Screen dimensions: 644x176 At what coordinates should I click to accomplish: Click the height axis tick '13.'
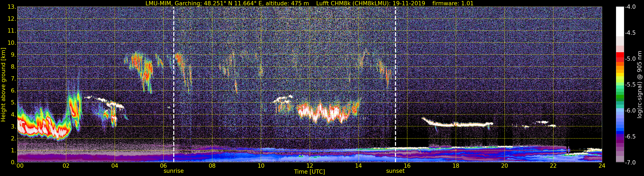click(x=12, y=7)
